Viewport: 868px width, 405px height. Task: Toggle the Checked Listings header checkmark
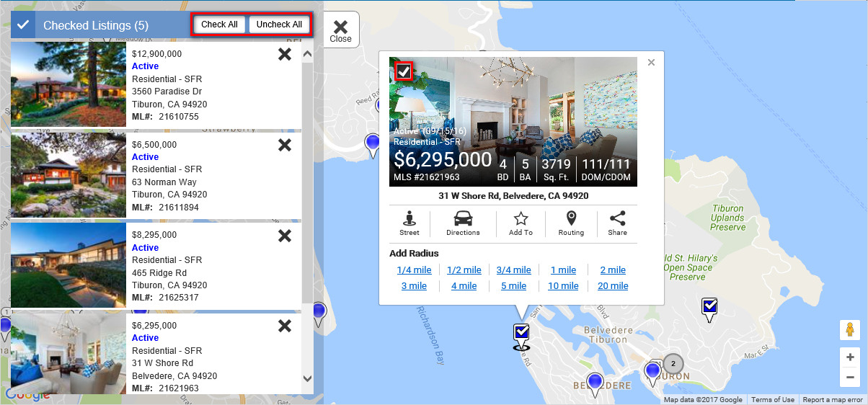tap(23, 25)
